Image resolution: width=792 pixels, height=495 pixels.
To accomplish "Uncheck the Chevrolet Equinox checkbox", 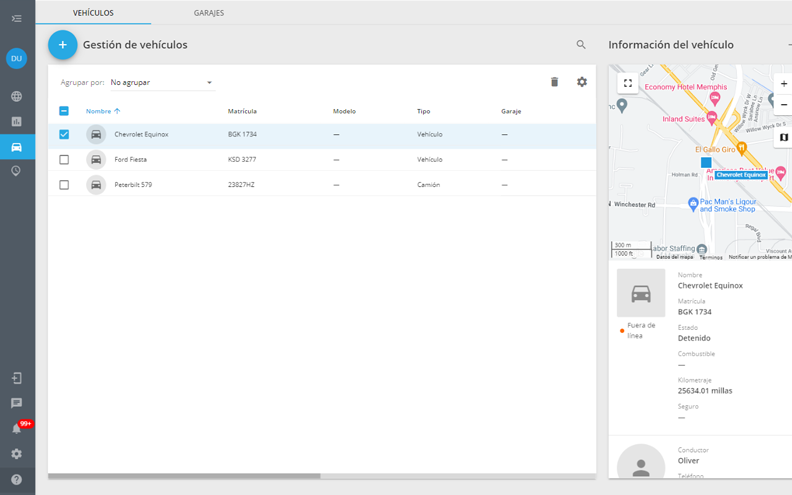I will pos(64,134).
